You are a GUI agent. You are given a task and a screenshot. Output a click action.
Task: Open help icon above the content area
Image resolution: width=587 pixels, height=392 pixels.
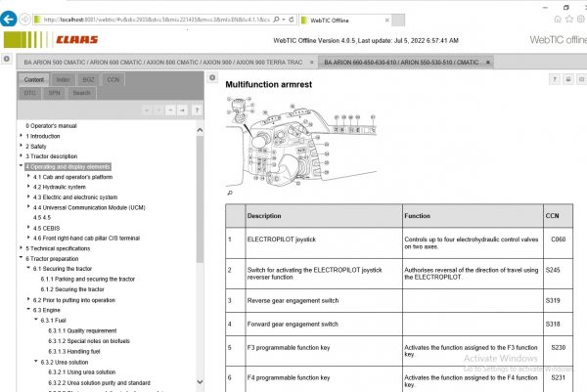point(555,79)
